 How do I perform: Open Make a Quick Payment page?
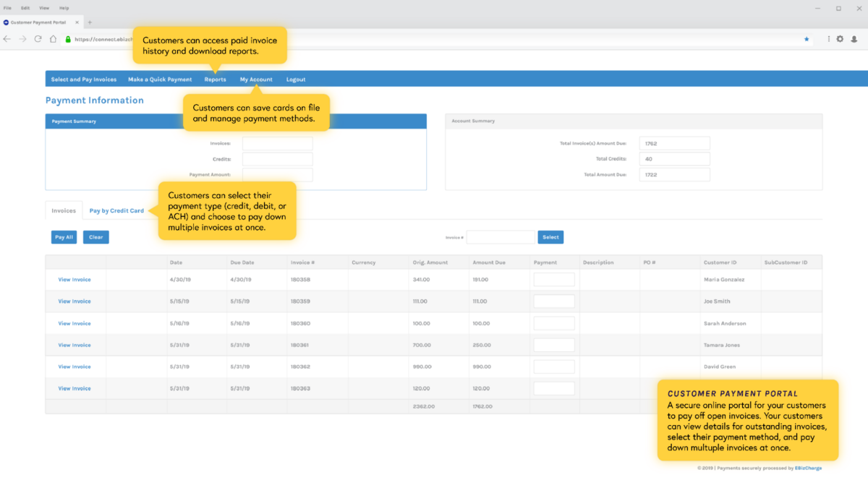(160, 80)
